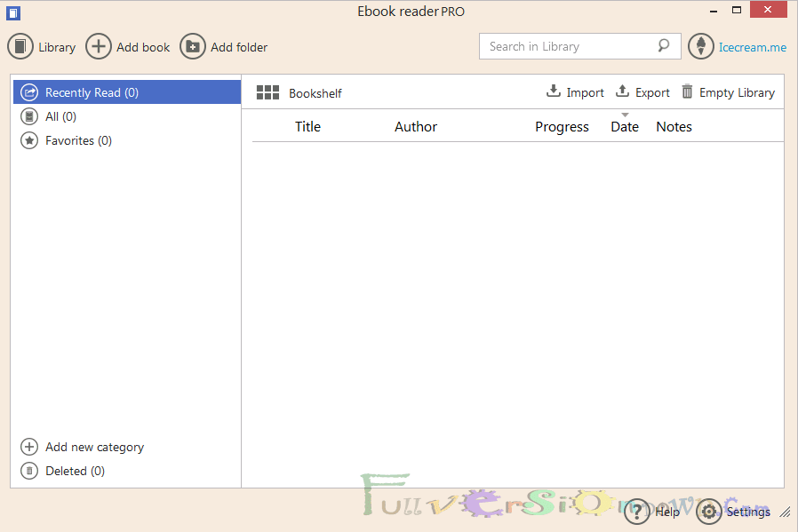Open the Icecream.me link
Viewport: 798px width, 532px height.
(x=752, y=47)
